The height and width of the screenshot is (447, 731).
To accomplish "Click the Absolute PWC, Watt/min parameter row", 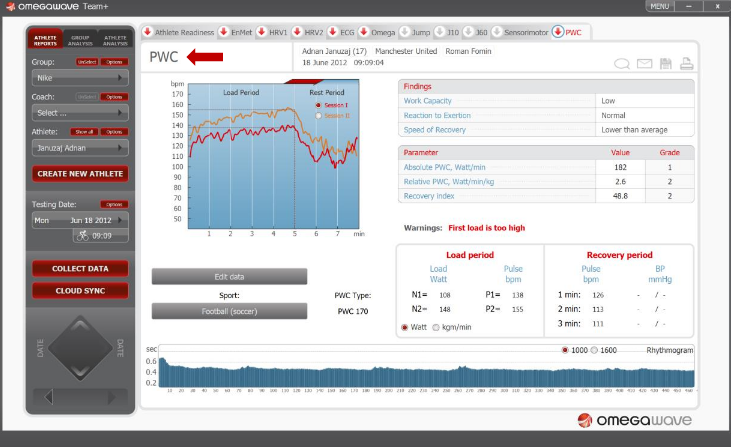I will click(x=545, y=167).
